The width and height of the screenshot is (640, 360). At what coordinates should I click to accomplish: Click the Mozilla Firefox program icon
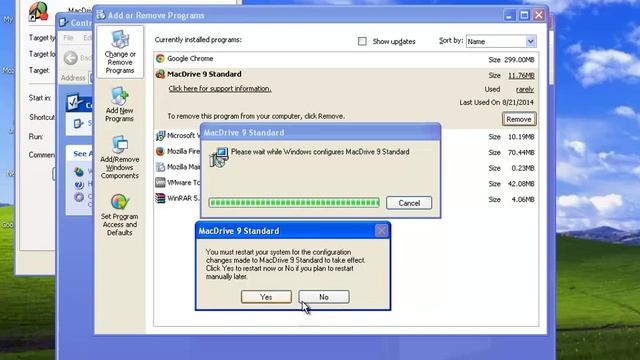click(160, 151)
